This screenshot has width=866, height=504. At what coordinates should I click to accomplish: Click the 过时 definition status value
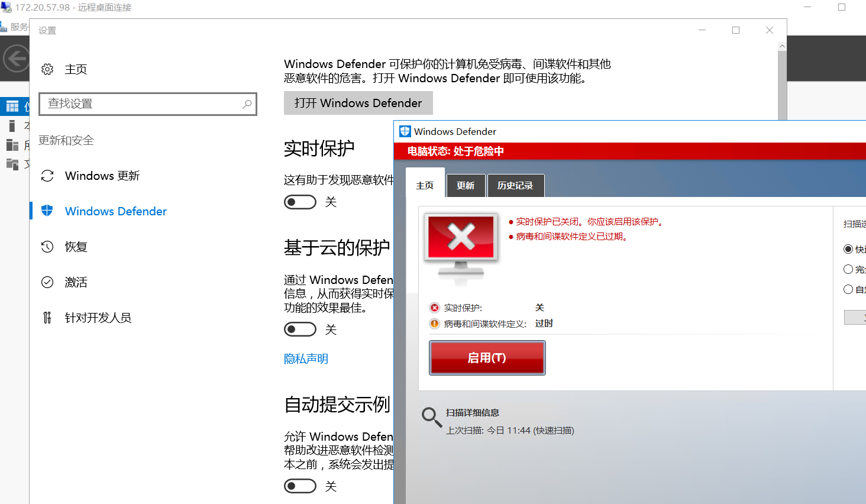[544, 324]
